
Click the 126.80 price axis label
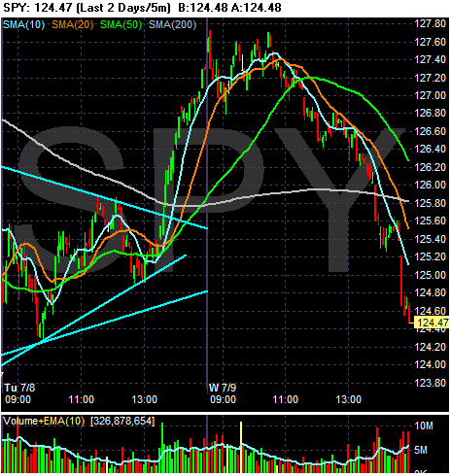pyautogui.click(x=430, y=113)
